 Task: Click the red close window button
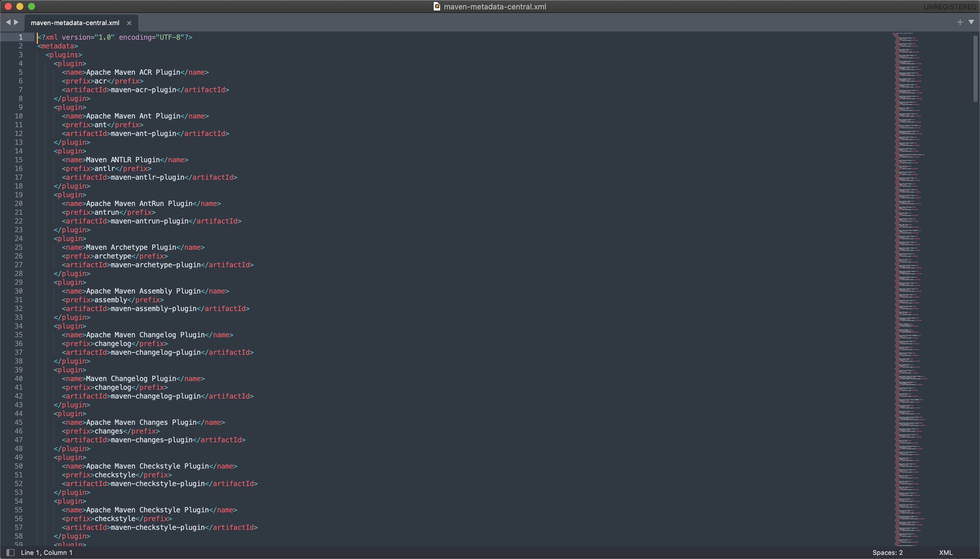click(x=8, y=6)
